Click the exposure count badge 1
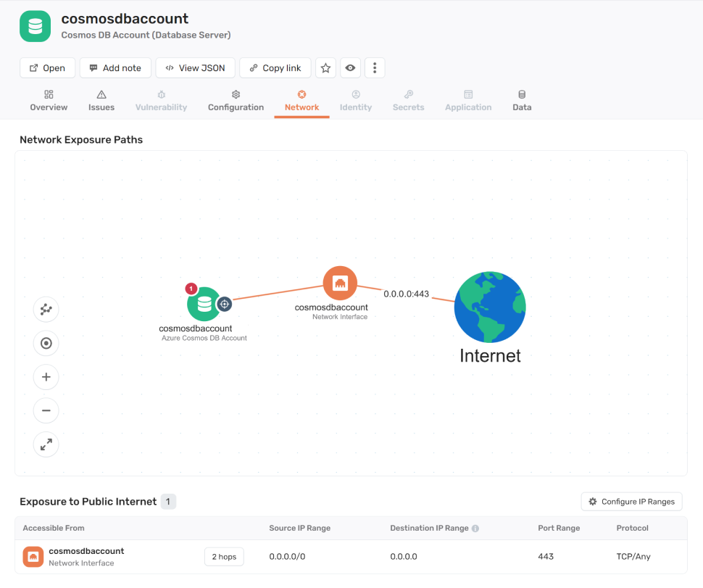The width and height of the screenshot is (703, 588). pos(168,502)
